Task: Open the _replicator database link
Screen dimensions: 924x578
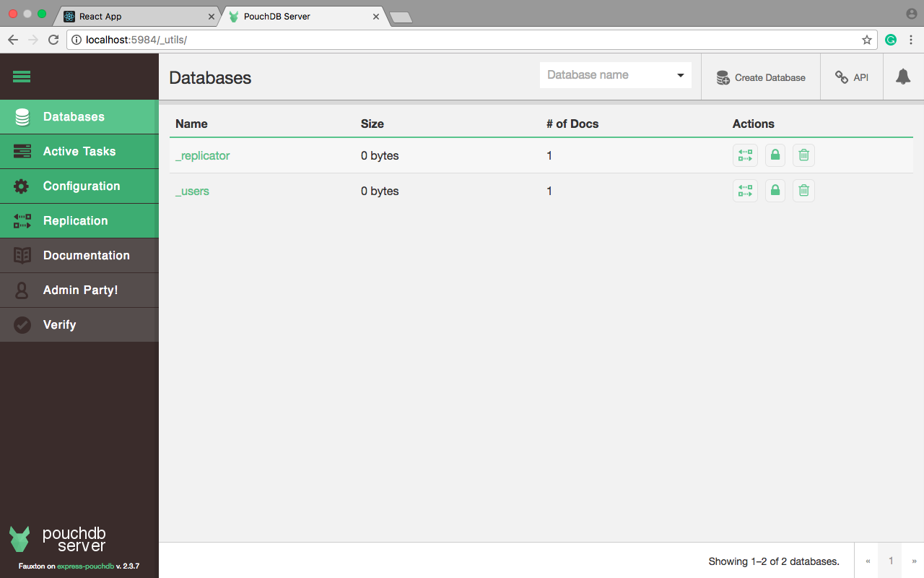Action: [202, 156]
